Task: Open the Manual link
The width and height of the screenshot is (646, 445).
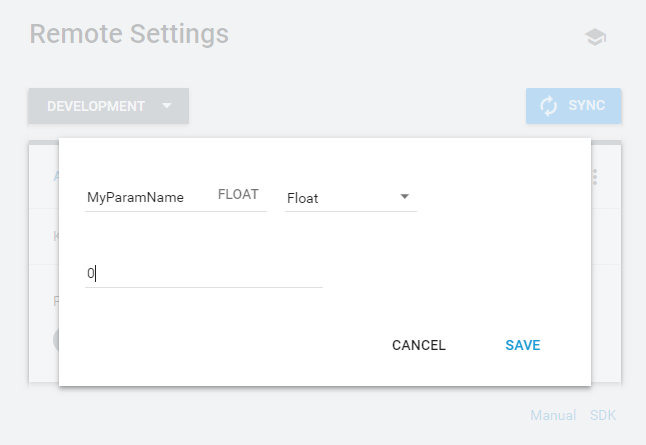Action: pyautogui.click(x=552, y=415)
